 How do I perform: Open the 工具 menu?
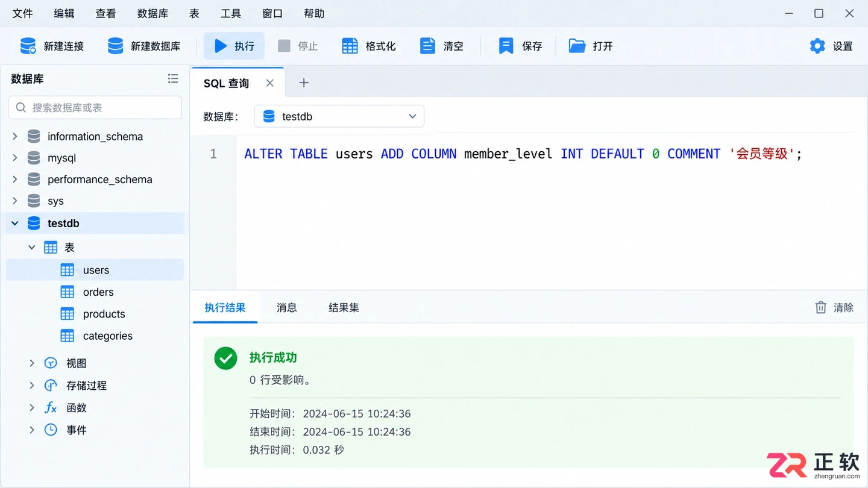pos(231,13)
